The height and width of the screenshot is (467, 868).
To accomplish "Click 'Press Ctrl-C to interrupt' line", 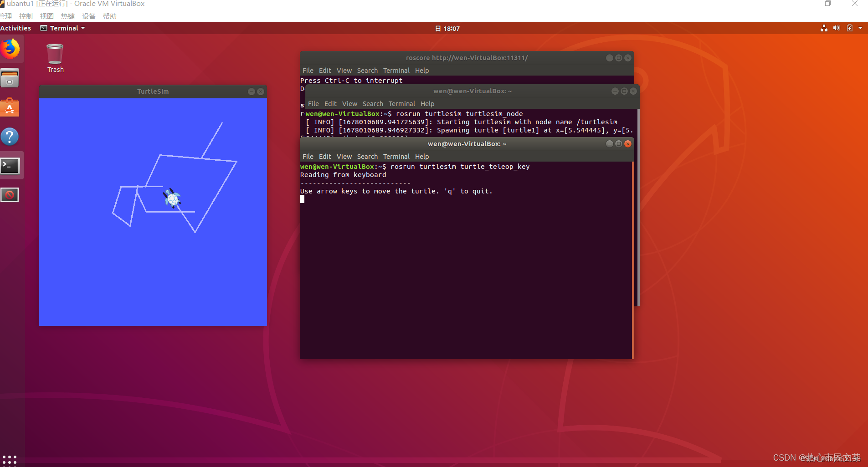I will tap(351, 81).
